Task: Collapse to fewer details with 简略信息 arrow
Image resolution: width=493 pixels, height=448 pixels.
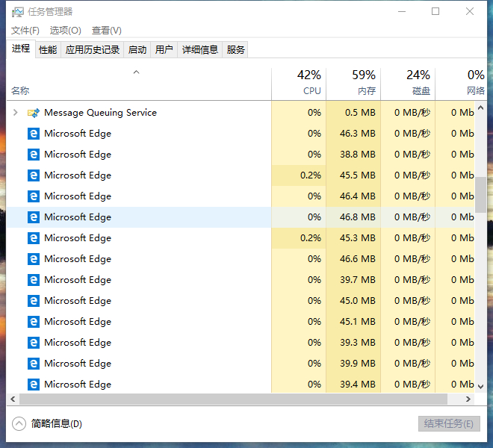Action: [x=19, y=423]
